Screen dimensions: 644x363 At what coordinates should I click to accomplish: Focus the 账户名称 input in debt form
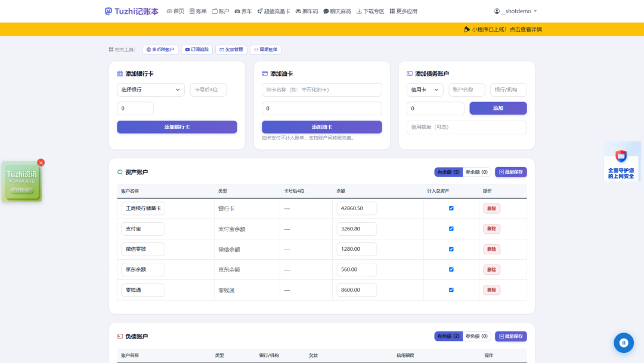pyautogui.click(x=466, y=90)
